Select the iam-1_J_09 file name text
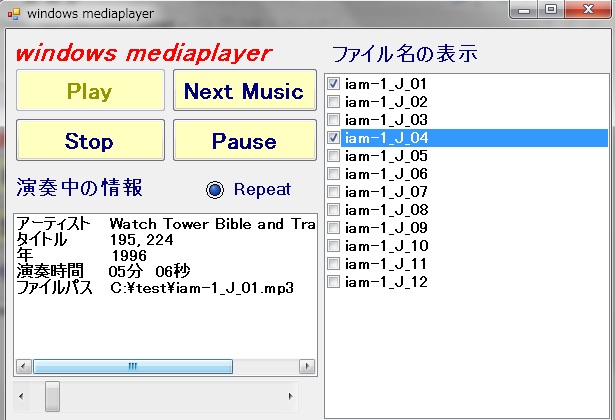Screen dimensions: 615x420 click(x=386, y=228)
